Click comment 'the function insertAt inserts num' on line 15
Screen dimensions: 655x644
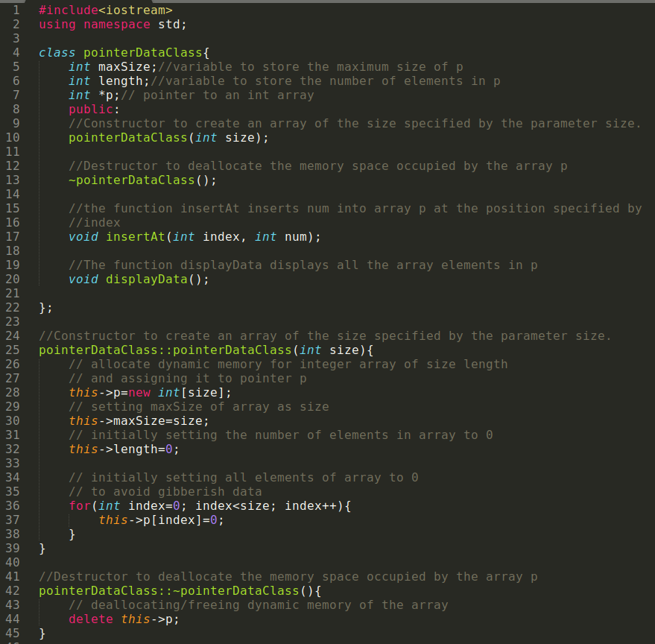355,209
